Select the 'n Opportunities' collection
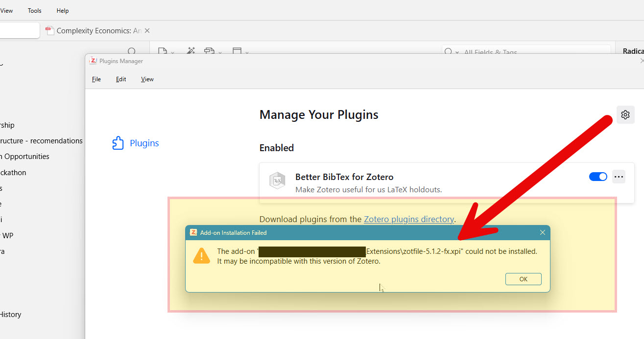Image resolution: width=644 pixels, height=339 pixels. (x=24, y=157)
